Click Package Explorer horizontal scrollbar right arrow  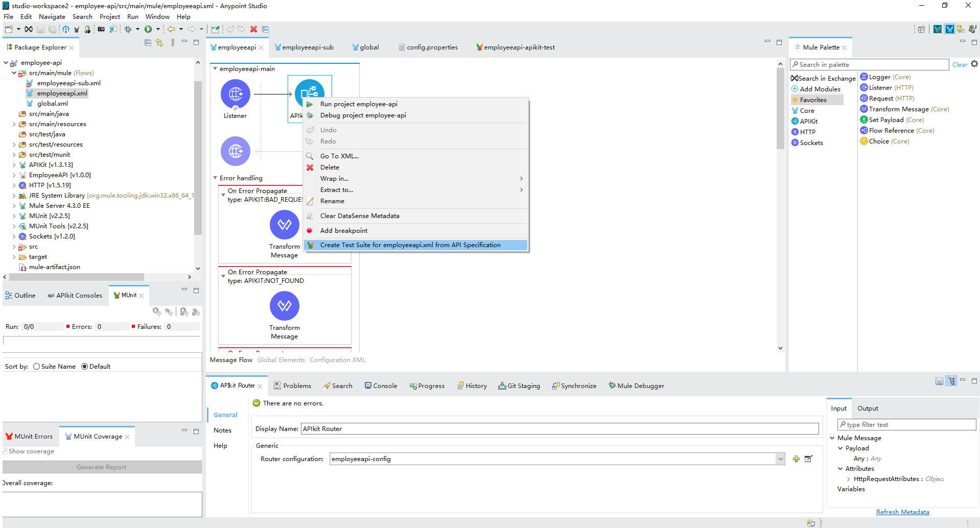point(190,277)
